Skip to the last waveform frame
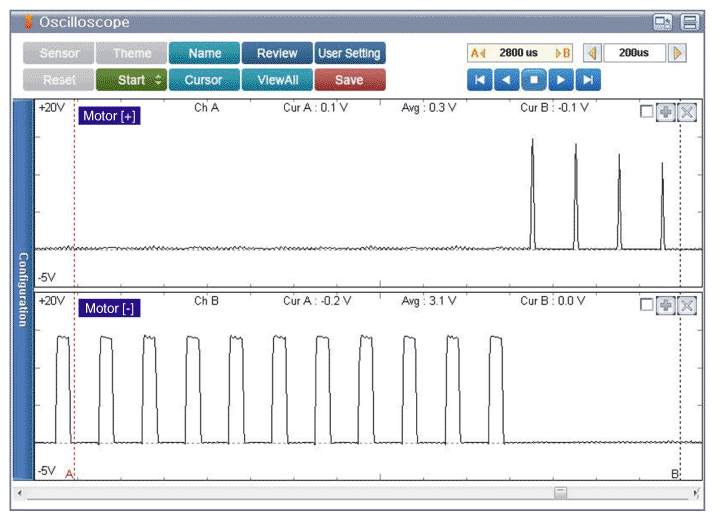This screenshot has height=520, width=715. click(x=590, y=80)
